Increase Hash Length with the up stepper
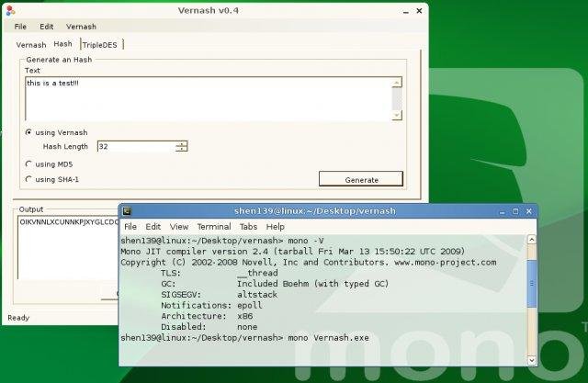The width and height of the screenshot is (588, 383). [182, 144]
